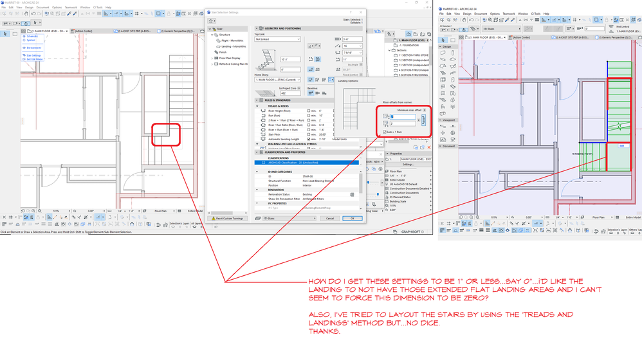
Task: Open Minimum riser offset arrow menu
Action: 424,110
